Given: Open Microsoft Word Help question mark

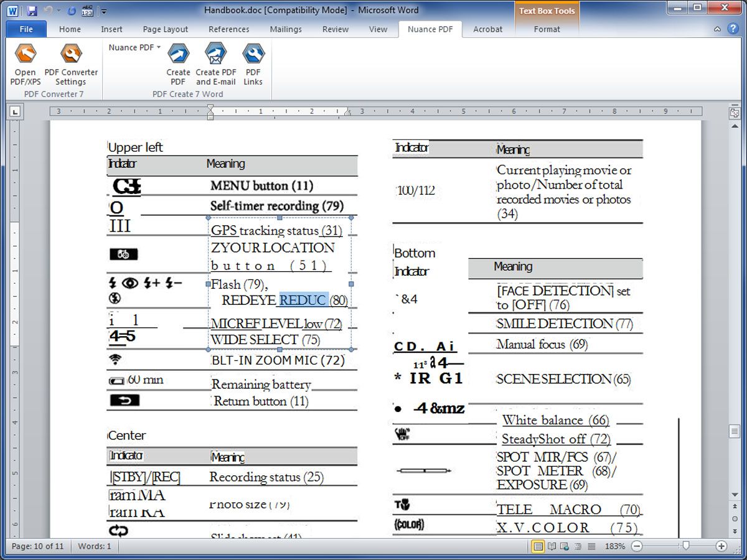Looking at the screenshot, I should (x=735, y=29).
